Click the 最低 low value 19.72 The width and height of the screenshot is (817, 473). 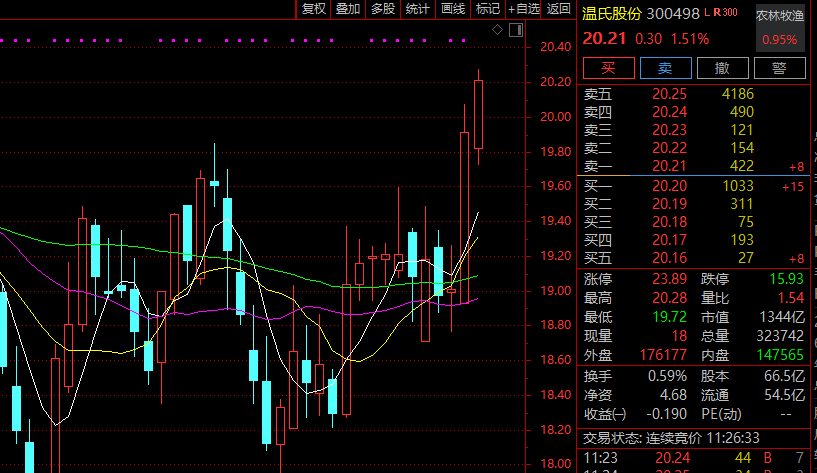tap(670, 317)
